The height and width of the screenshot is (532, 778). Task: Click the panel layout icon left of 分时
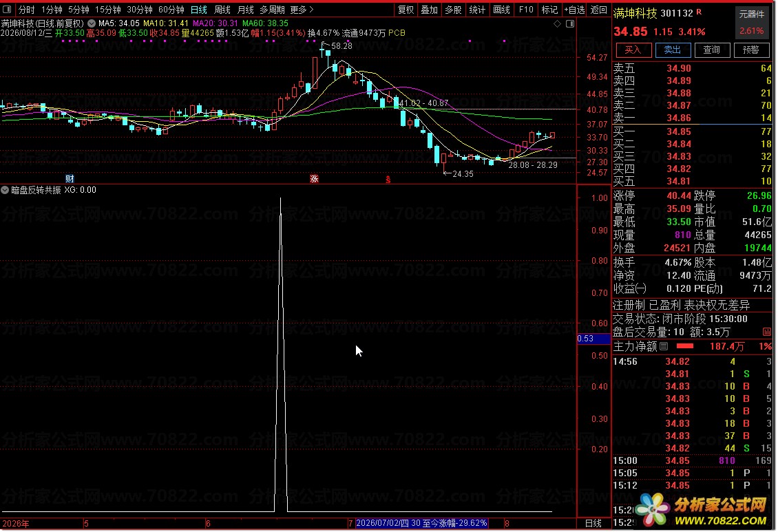pos(7,10)
